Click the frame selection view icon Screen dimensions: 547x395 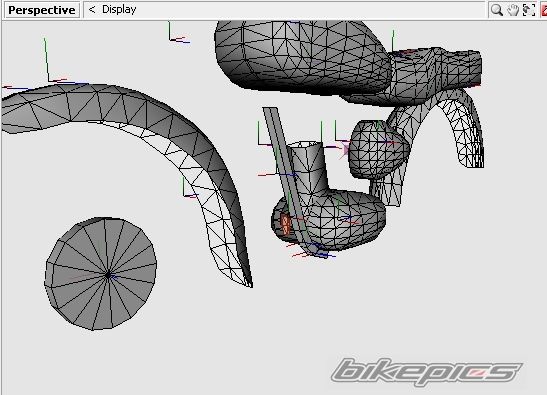click(x=529, y=10)
